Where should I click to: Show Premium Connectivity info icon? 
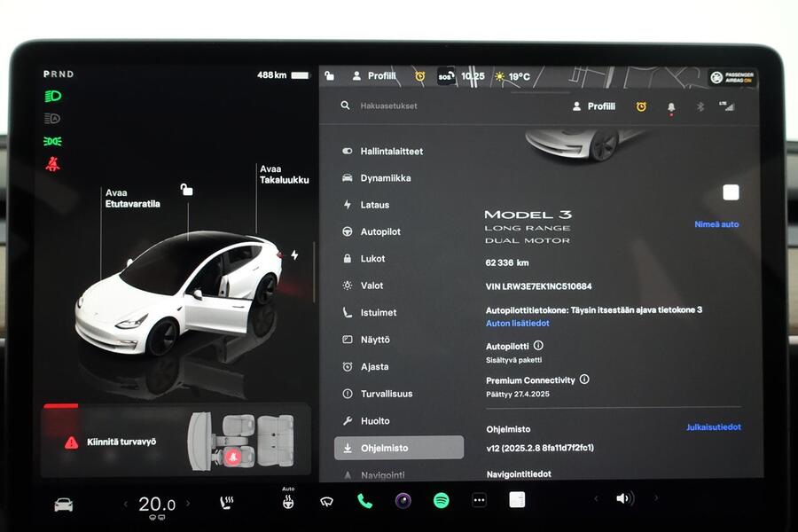[584, 379]
